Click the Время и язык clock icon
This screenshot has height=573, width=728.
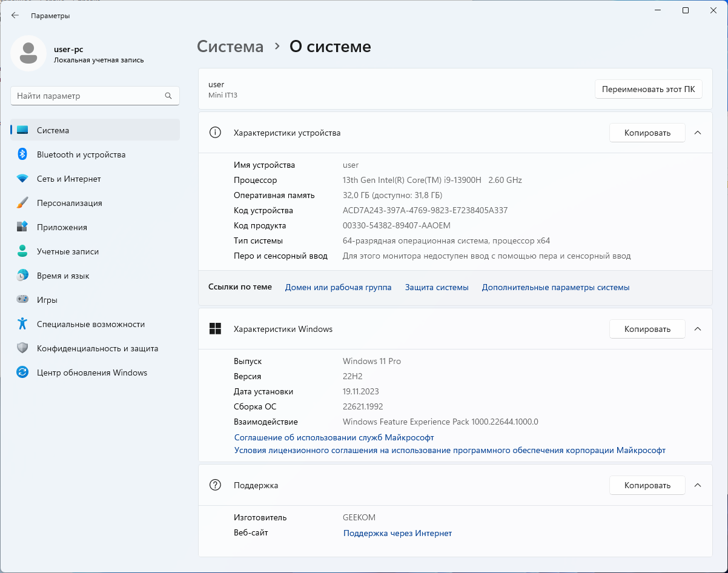tap(22, 276)
